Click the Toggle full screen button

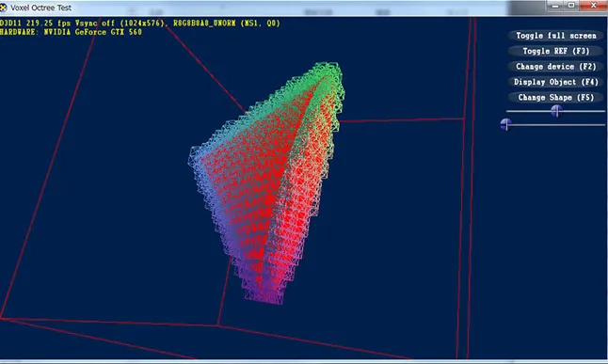[x=555, y=36]
